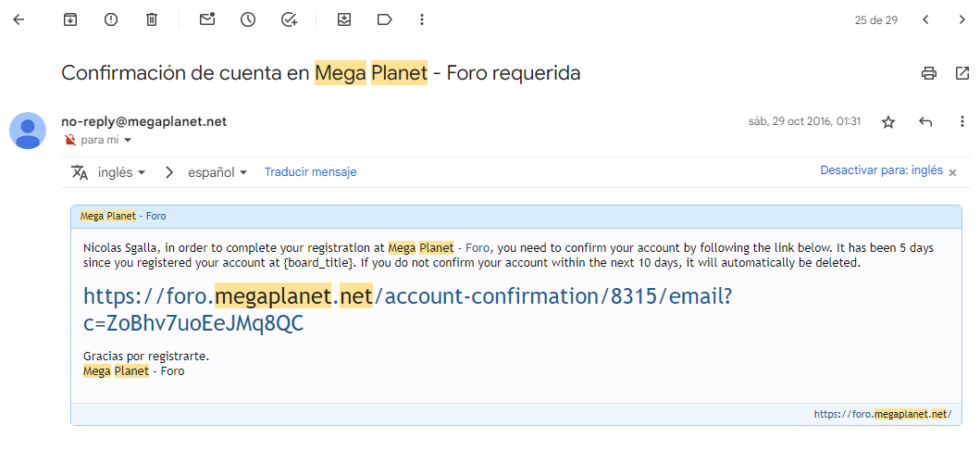
Task: Print the whole conversation
Action: click(x=928, y=73)
